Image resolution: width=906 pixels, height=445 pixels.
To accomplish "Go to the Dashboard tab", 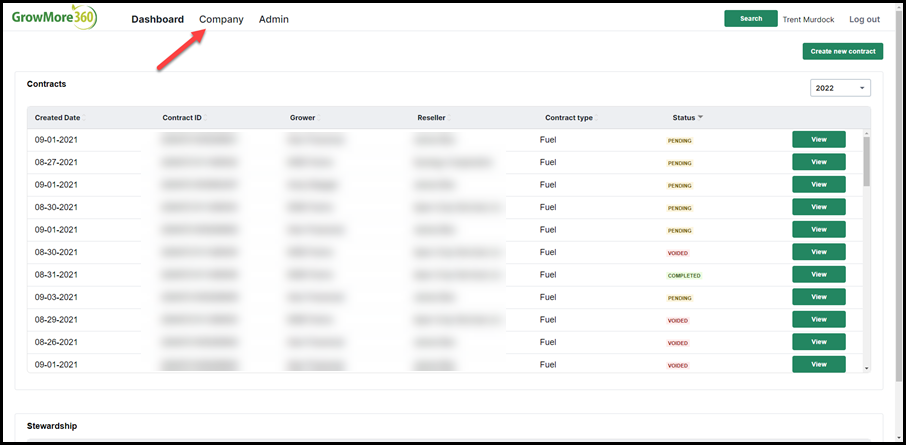I will (x=158, y=19).
